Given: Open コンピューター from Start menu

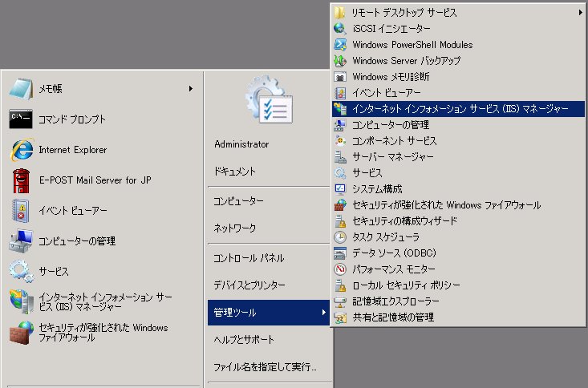Looking at the screenshot, I should [238, 201].
